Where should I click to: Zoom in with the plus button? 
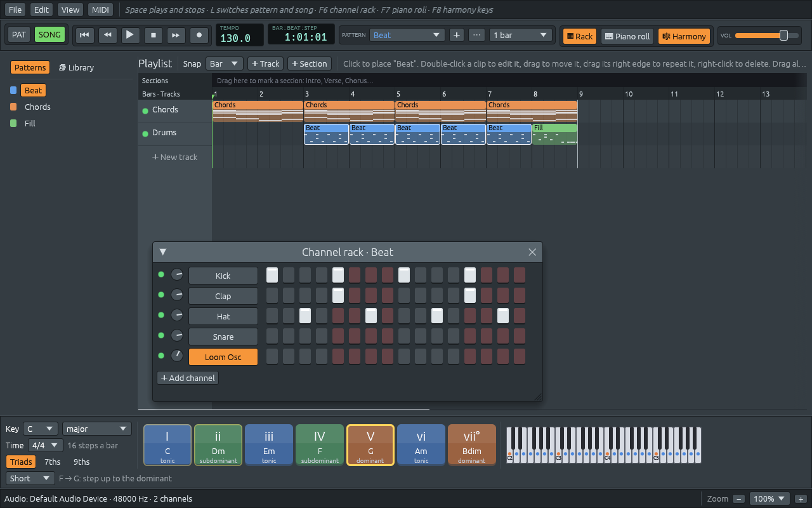(x=802, y=498)
